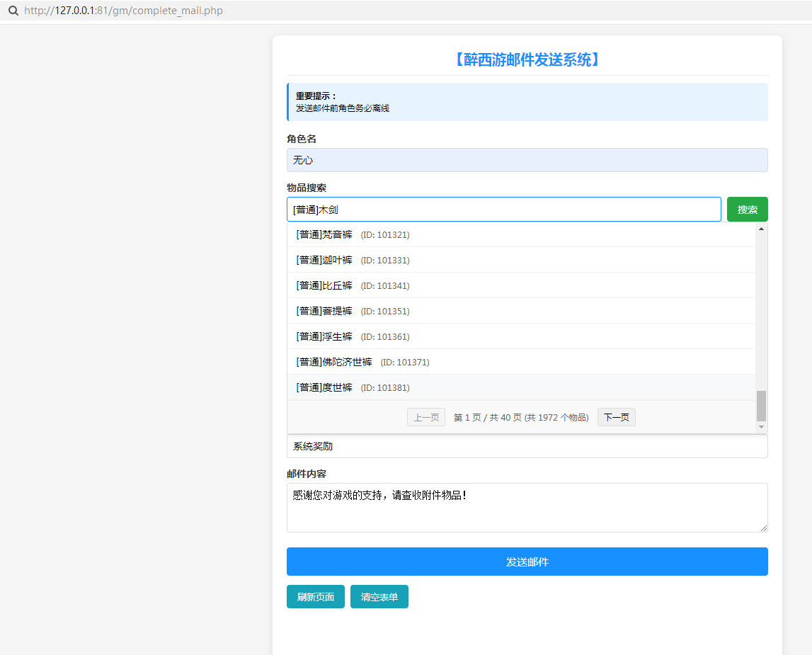Choose [普通]比丘裤 ID 101341

[x=522, y=285]
